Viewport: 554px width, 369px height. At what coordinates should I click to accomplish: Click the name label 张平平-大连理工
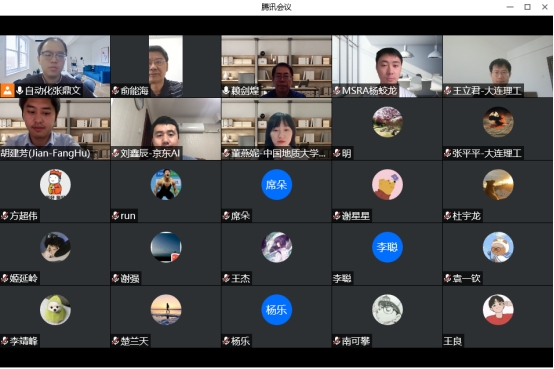487,153
